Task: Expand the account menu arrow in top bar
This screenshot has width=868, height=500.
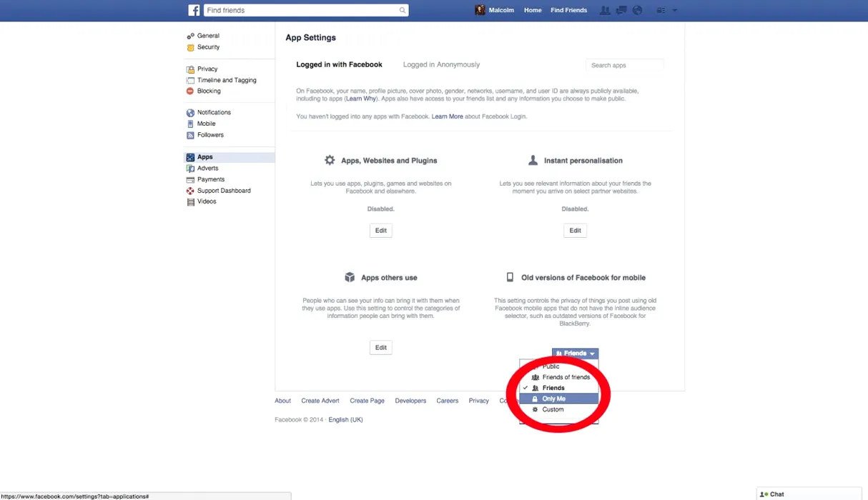Action: 675,11
